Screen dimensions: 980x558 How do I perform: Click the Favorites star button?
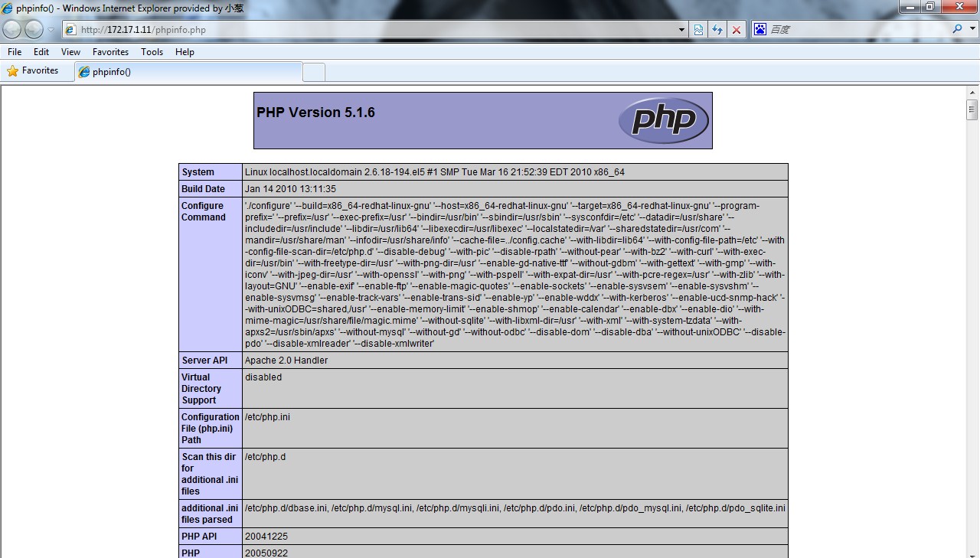[x=33, y=70]
